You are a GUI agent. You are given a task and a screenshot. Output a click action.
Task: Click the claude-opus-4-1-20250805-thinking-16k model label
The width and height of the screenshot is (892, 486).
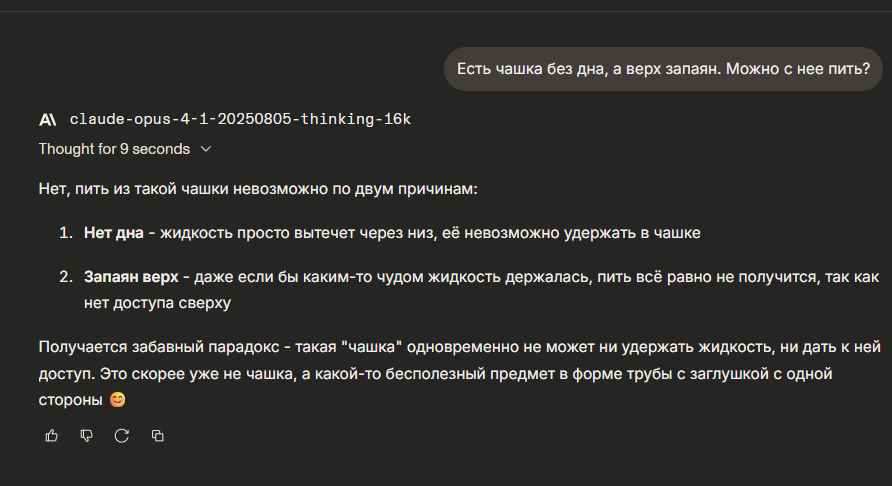tap(240, 120)
